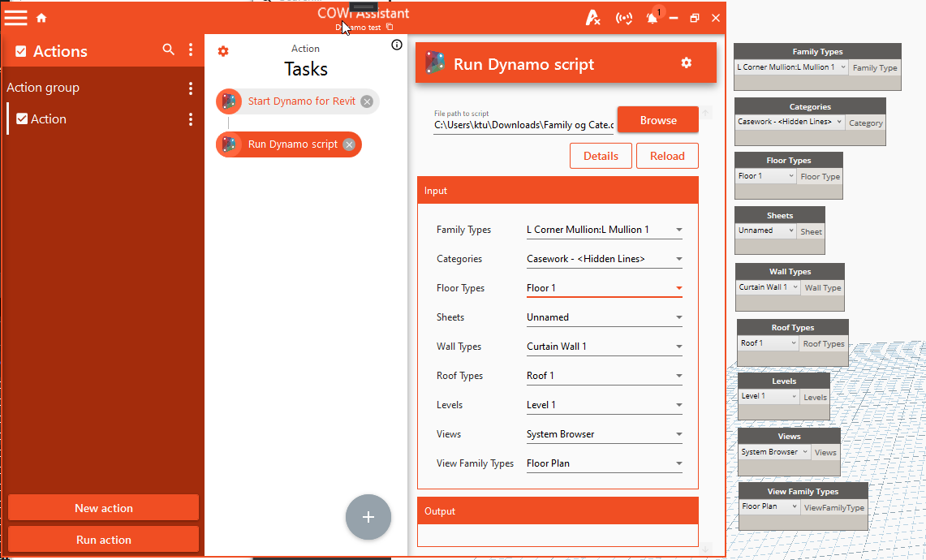Image resolution: width=926 pixels, height=560 pixels.
Task: Expand the Wall Types dropdown
Action: (x=604, y=347)
